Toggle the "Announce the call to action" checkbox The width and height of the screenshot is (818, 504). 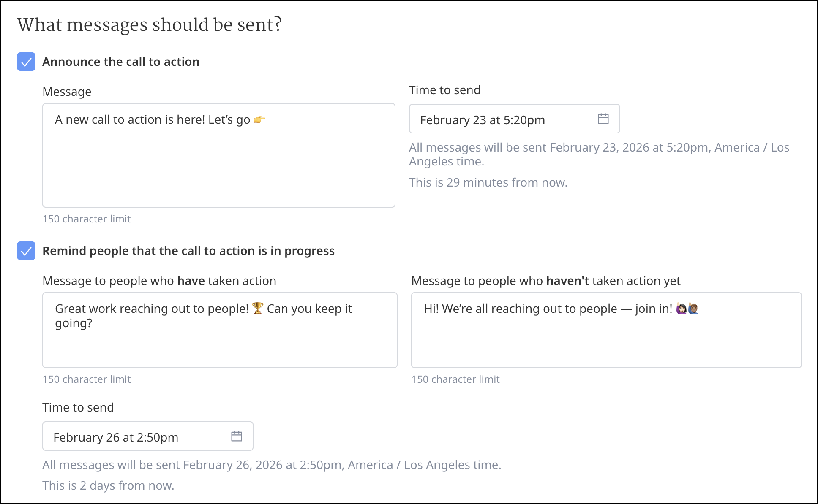pyautogui.click(x=26, y=62)
